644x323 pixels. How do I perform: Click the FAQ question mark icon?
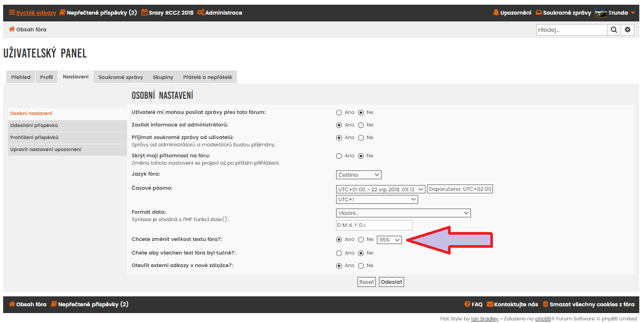coord(467,304)
